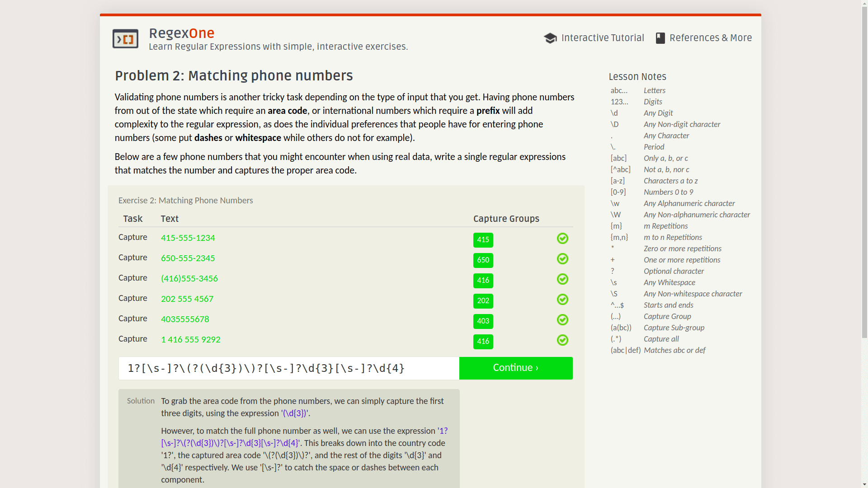Screen dimensions: 868x488
Task: Click the graduation cap Interactive Tutorial icon
Action: 550,38
